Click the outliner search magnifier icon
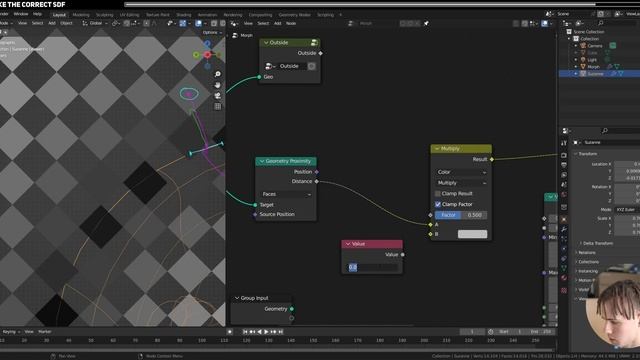 [x=600, y=23]
